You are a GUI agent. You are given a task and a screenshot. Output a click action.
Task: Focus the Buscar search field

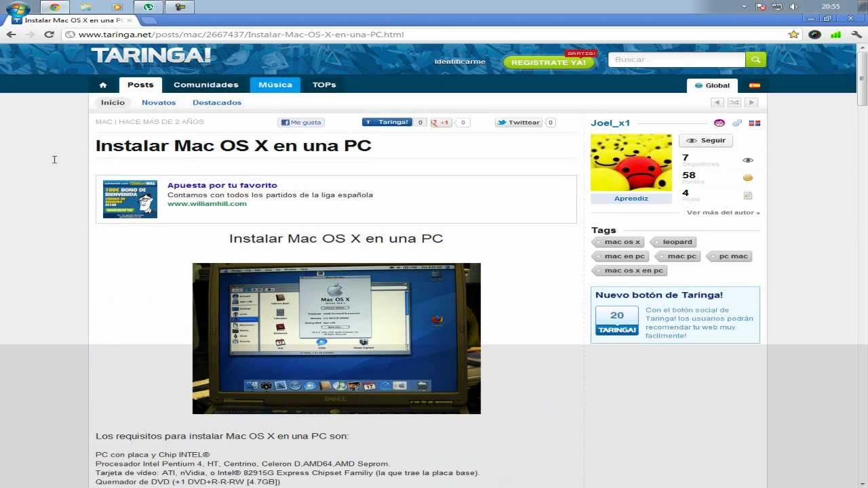[677, 60]
